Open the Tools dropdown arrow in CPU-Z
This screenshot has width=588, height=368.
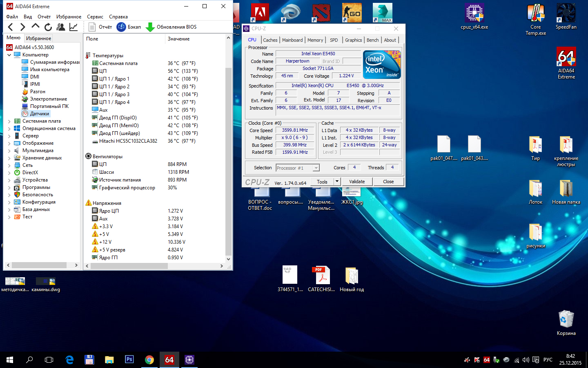click(x=337, y=182)
